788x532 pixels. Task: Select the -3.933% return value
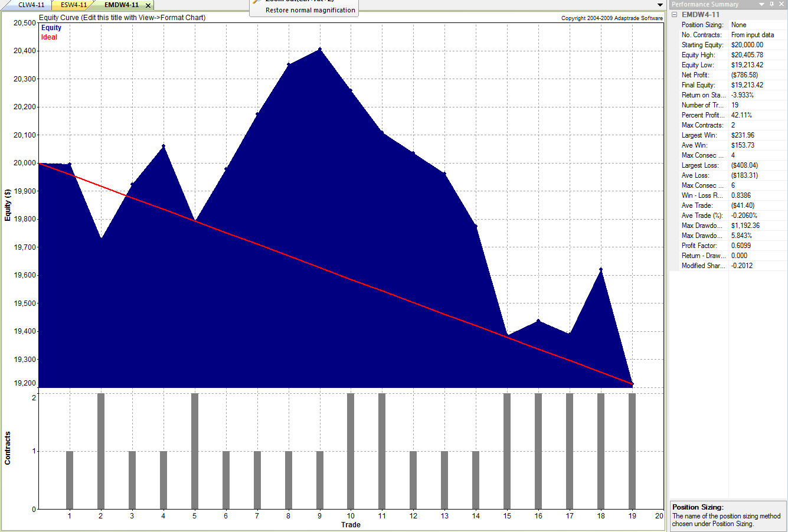(742, 95)
